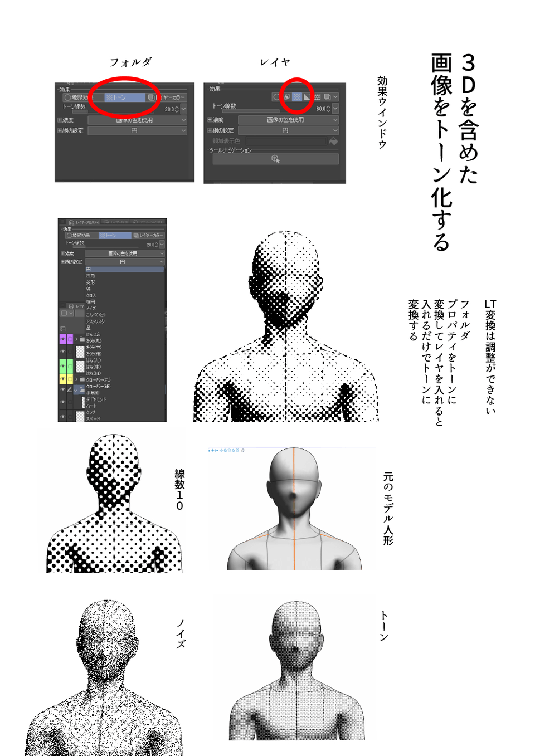
Task: Click dotted grid effect icon in layer panel
Action: tap(318, 97)
